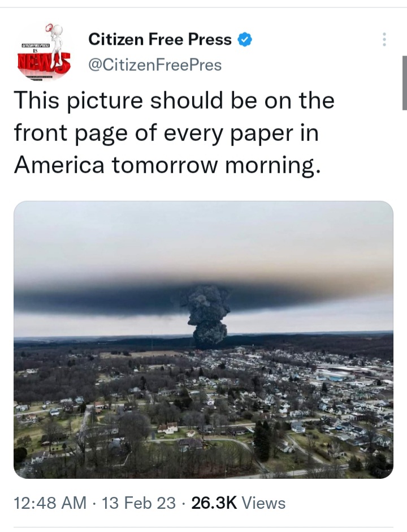Click the dark mushroom smoke plume in photo
The width and height of the screenshot is (407, 532).
click(207, 316)
